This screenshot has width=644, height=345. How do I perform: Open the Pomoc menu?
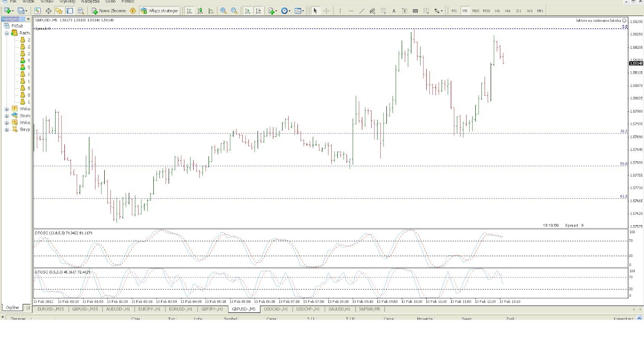click(128, 2)
